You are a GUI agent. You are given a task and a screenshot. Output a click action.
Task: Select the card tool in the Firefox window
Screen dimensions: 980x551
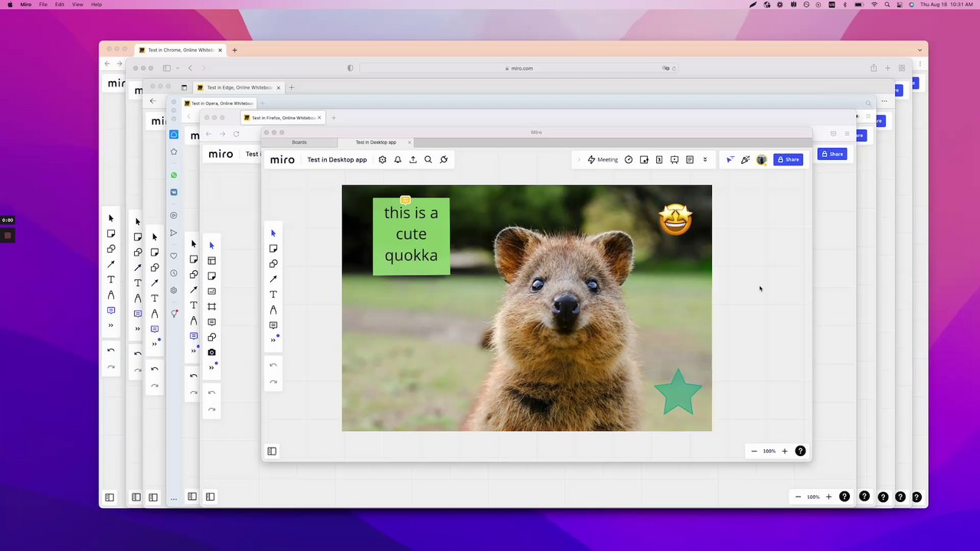212,292
